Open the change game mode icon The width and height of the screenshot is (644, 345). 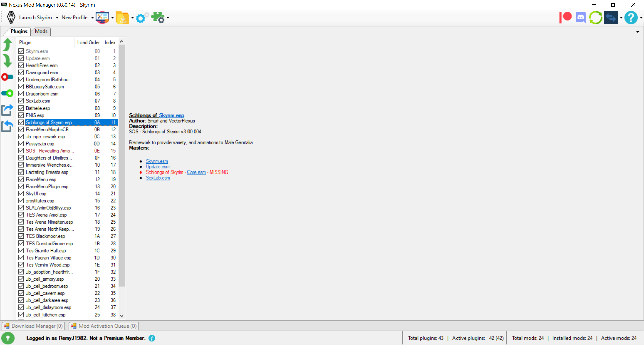(102, 18)
